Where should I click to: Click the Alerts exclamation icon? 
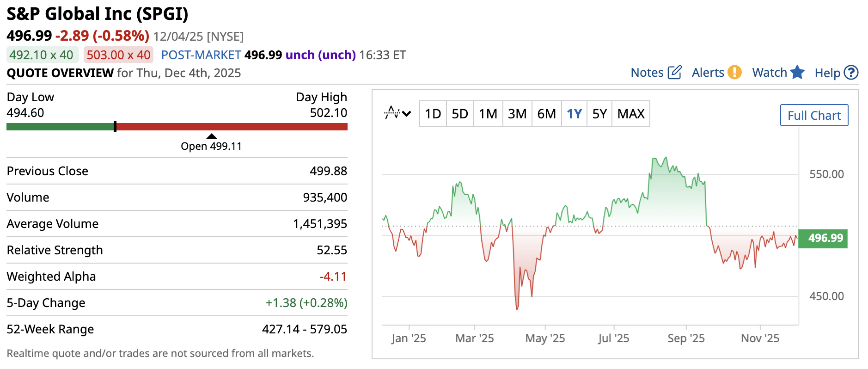point(734,73)
